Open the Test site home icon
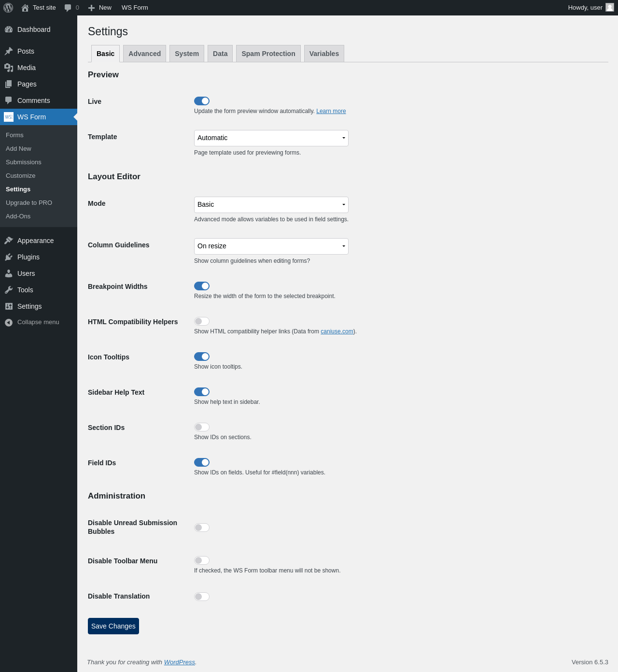Screen dimensions: 618x672 tap(25, 8)
